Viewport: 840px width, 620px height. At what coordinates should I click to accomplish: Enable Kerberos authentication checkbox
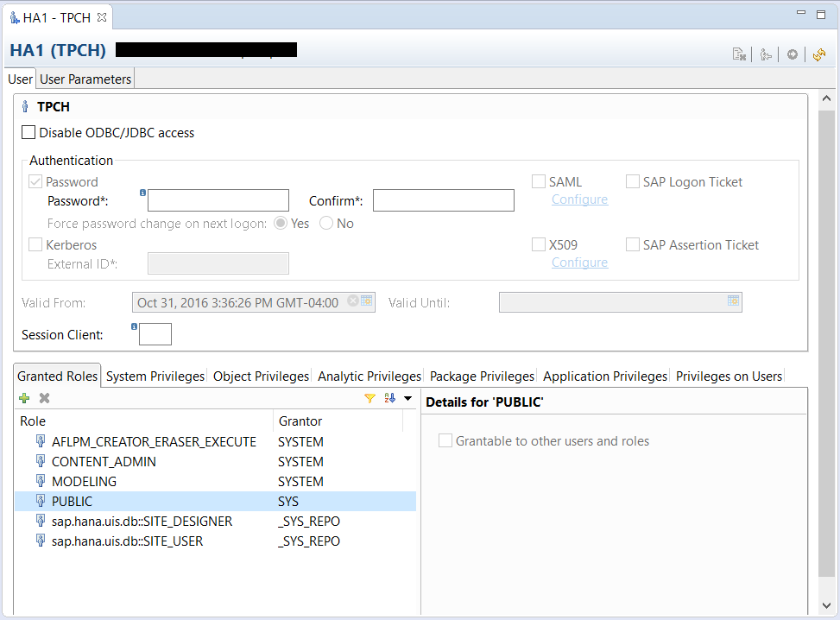pos(35,245)
